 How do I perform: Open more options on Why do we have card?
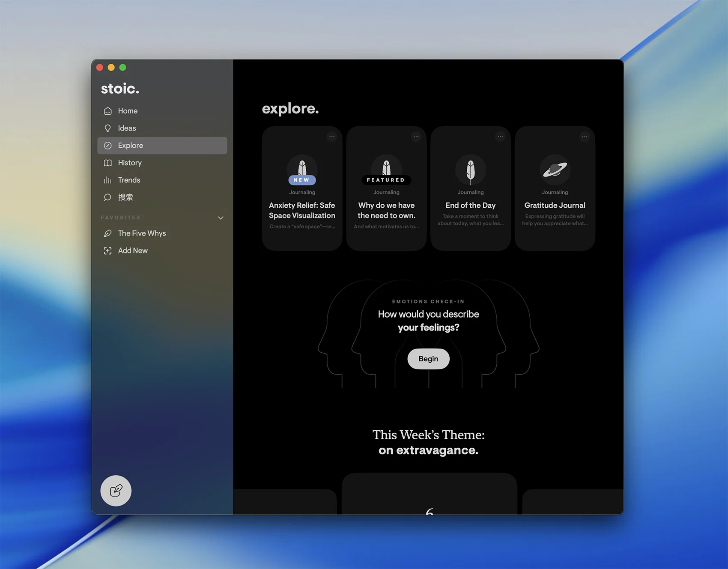pos(416,137)
